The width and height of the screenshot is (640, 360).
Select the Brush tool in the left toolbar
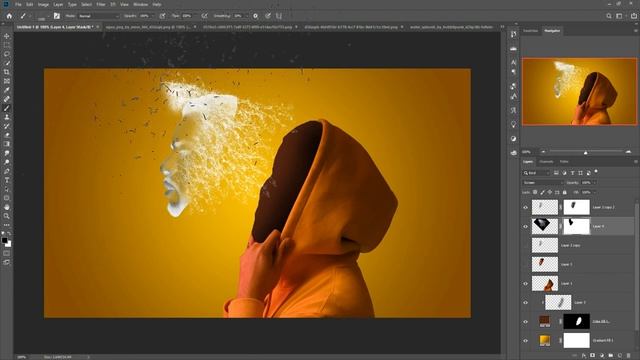(7, 108)
